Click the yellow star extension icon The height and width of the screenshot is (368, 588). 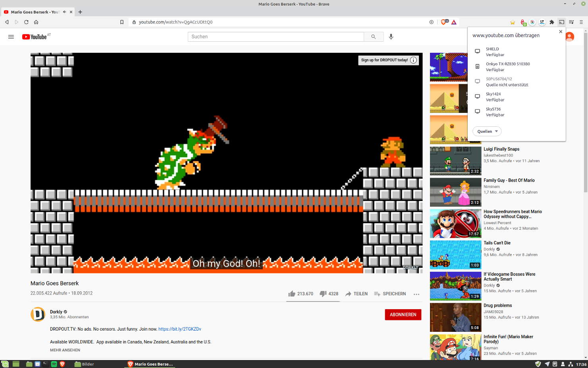(513, 22)
